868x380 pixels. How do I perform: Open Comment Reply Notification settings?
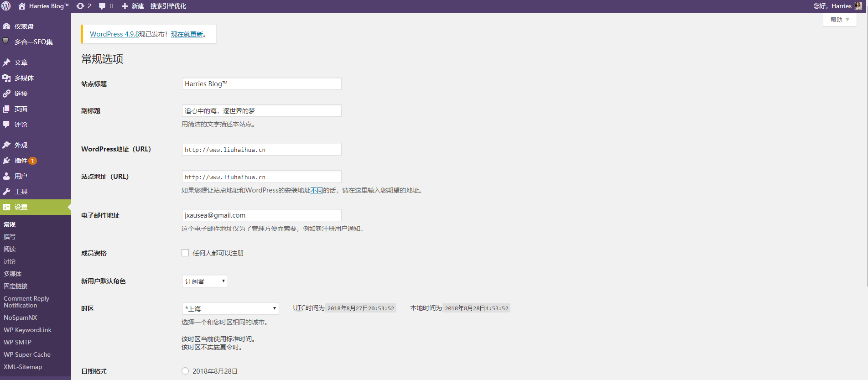[26, 302]
